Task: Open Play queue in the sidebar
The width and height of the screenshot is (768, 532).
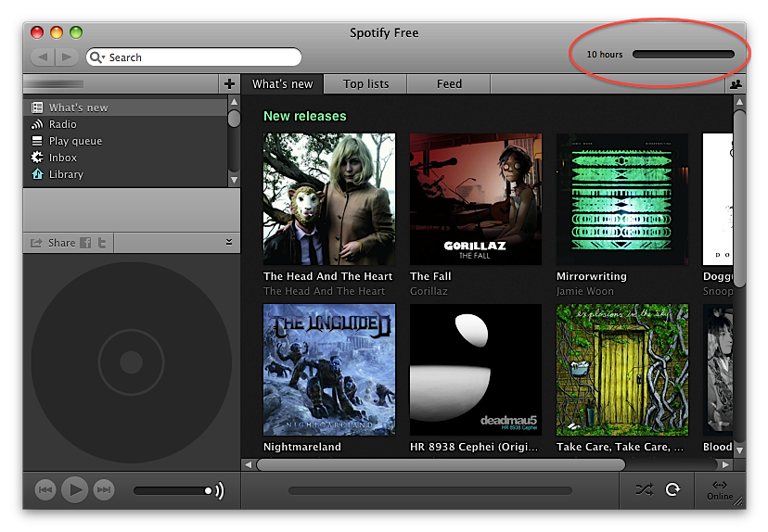Action: pyautogui.click(x=125, y=141)
